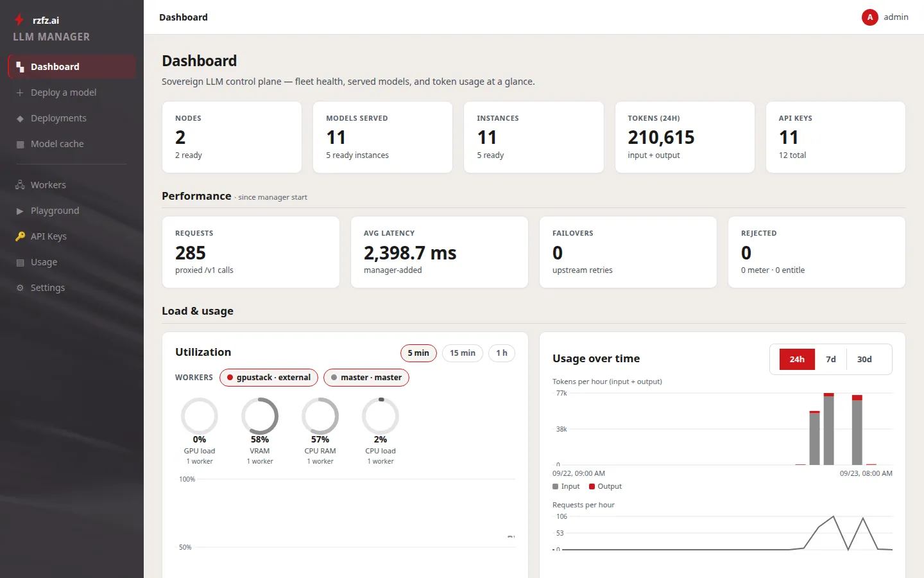Select the 5 min utilization range
Image resolution: width=924 pixels, height=578 pixels.
coord(418,353)
